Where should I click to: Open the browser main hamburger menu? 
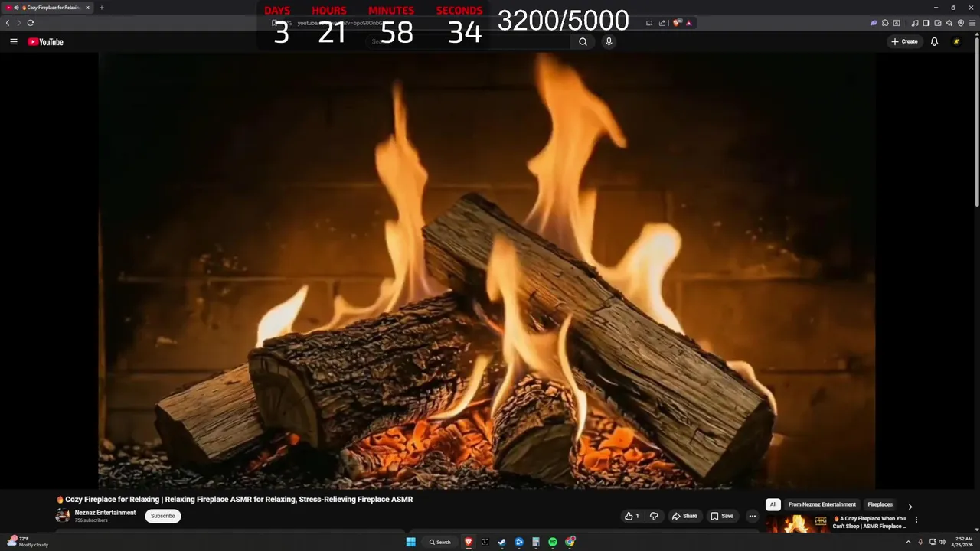tap(972, 23)
